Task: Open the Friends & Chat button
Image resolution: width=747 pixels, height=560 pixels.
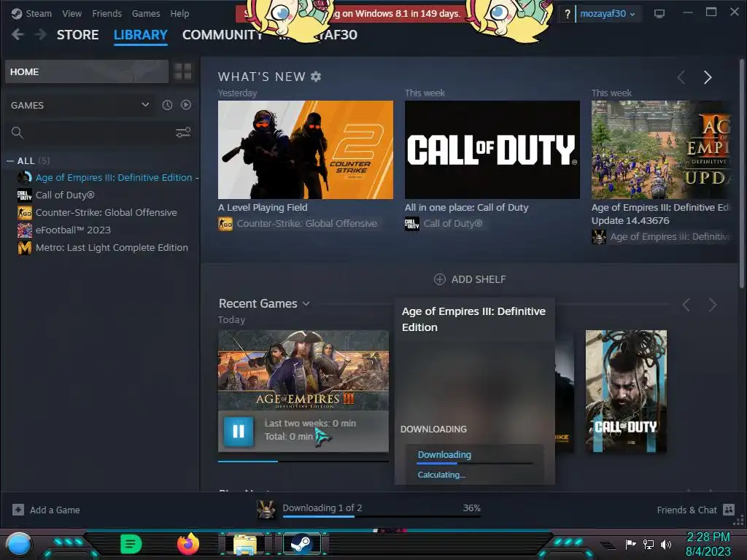Action: point(695,510)
